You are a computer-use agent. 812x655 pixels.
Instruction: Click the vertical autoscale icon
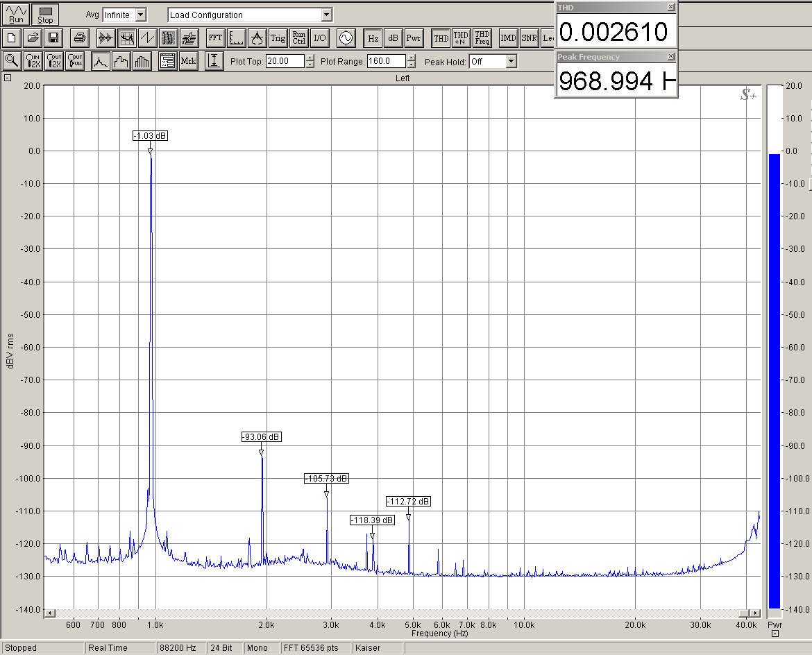click(x=214, y=61)
